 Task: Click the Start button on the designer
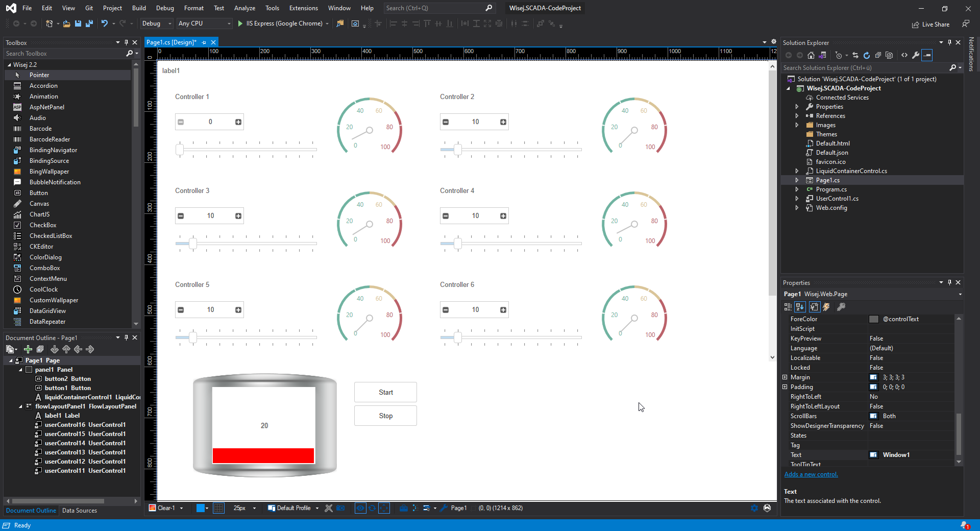386,392
